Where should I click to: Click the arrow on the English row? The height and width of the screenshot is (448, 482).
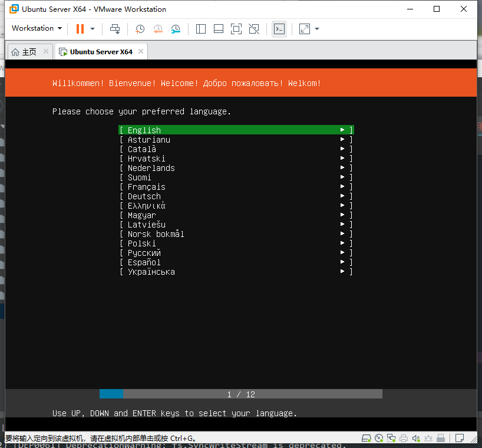tap(342, 130)
